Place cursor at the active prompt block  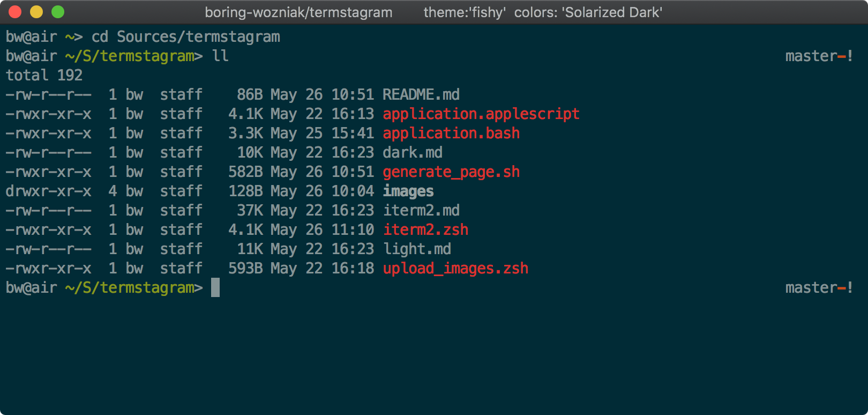tap(215, 288)
